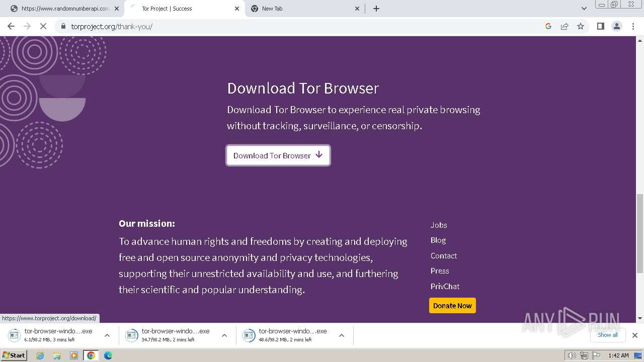The height and width of the screenshot is (362, 644).
Task: Close the randomnumberapi.com tab
Action: click(x=117, y=9)
